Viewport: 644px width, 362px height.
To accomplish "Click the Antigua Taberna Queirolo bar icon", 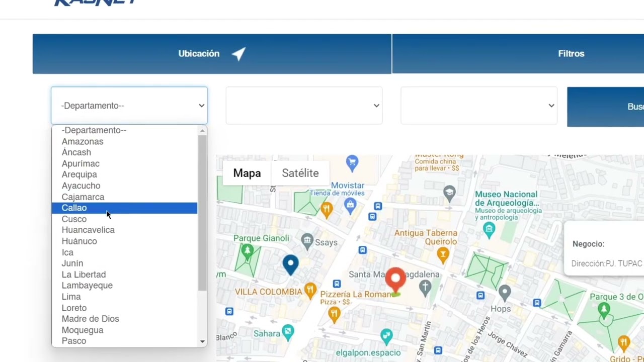I will [x=443, y=255].
